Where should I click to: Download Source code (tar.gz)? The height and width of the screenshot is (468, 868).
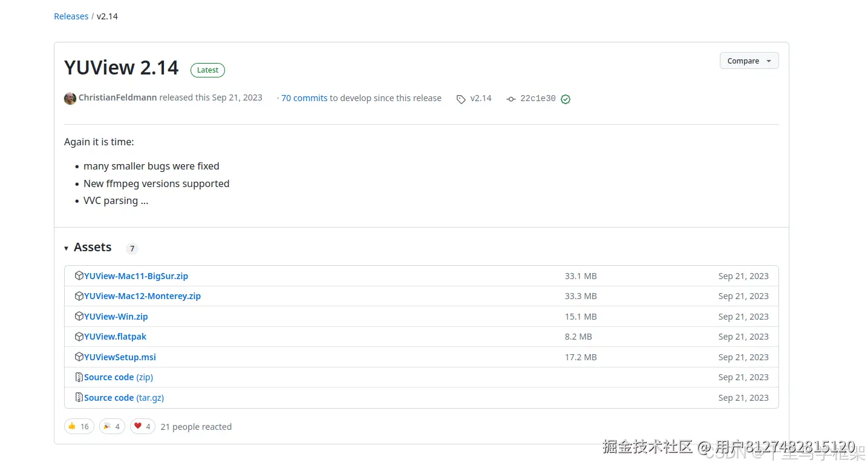(124, 398)
